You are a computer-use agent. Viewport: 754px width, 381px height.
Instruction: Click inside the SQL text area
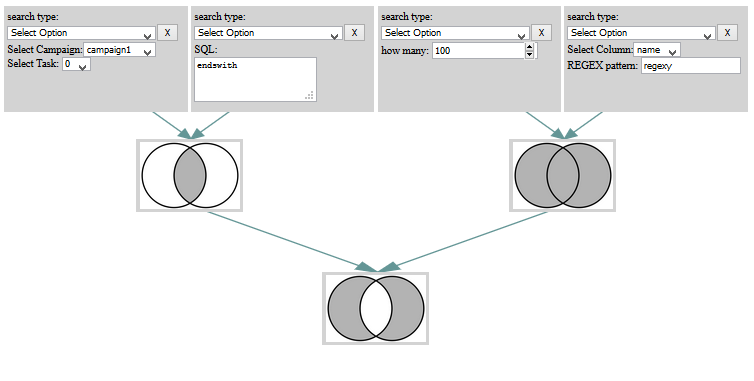tap(255, 79)
